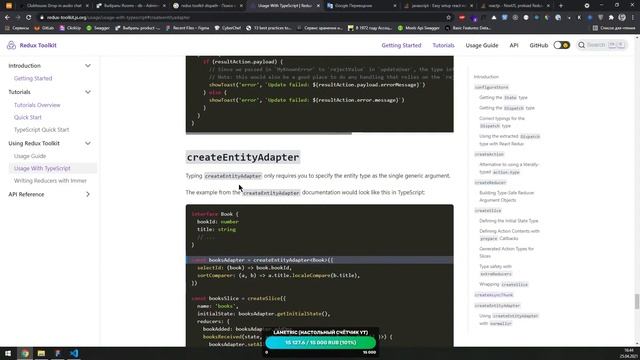Jump to Generated Action Types for Slices
This screenshot has width=640, height=360.
click(x=507, y=252)
